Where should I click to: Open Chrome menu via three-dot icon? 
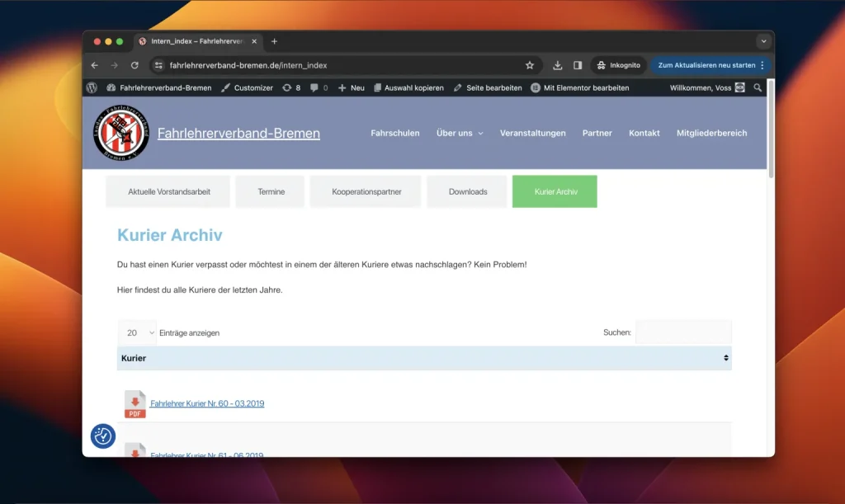[762, 65]
